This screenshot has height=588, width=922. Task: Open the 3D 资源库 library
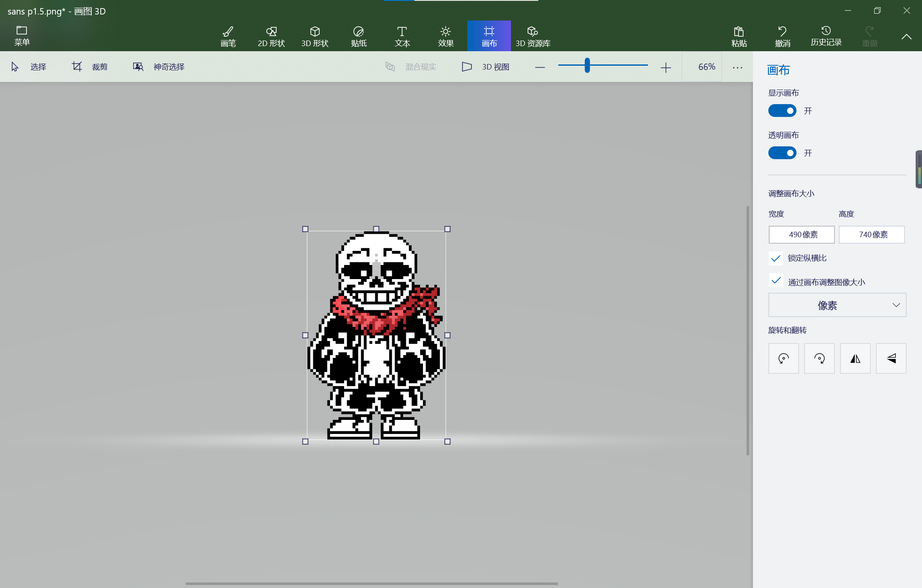533,36
